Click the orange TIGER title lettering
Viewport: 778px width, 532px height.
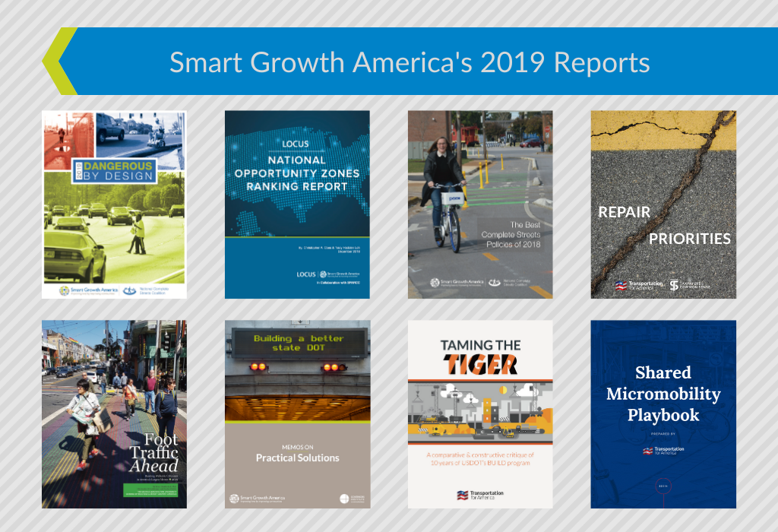[x=480, y=364]
